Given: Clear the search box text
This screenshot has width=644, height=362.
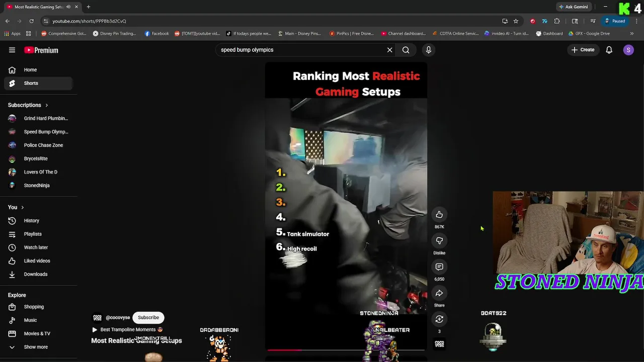Looking at the screenshot, I should click(389, 50).
